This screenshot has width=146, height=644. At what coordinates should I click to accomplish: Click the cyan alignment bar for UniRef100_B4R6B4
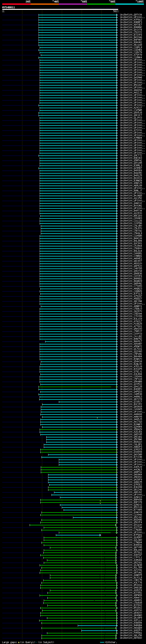97,625
